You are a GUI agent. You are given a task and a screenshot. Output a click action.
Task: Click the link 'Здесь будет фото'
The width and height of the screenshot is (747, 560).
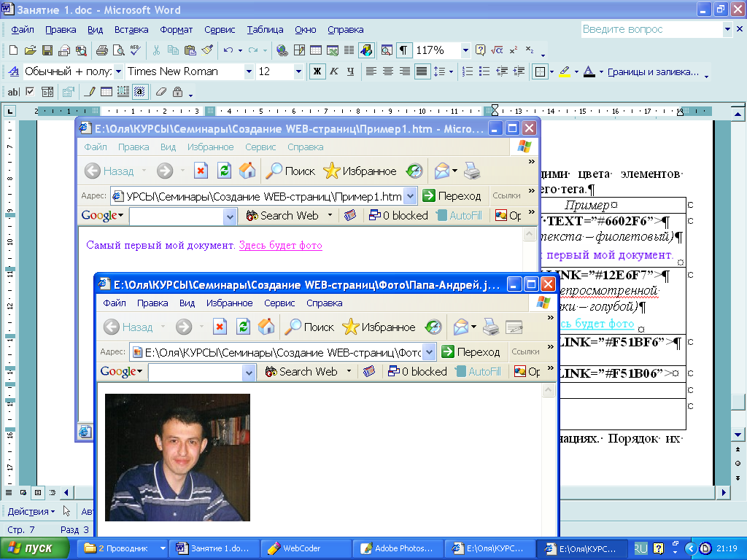pos(281,245)
